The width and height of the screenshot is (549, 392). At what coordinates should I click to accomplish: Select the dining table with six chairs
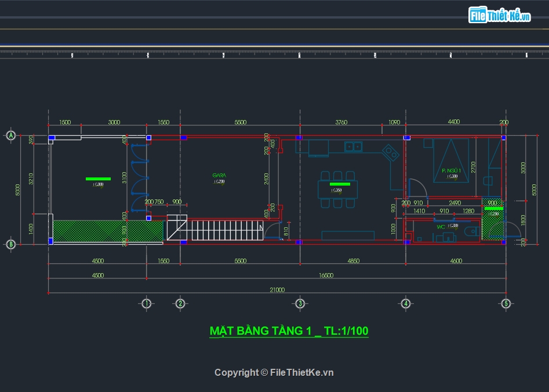coord(336,189)
